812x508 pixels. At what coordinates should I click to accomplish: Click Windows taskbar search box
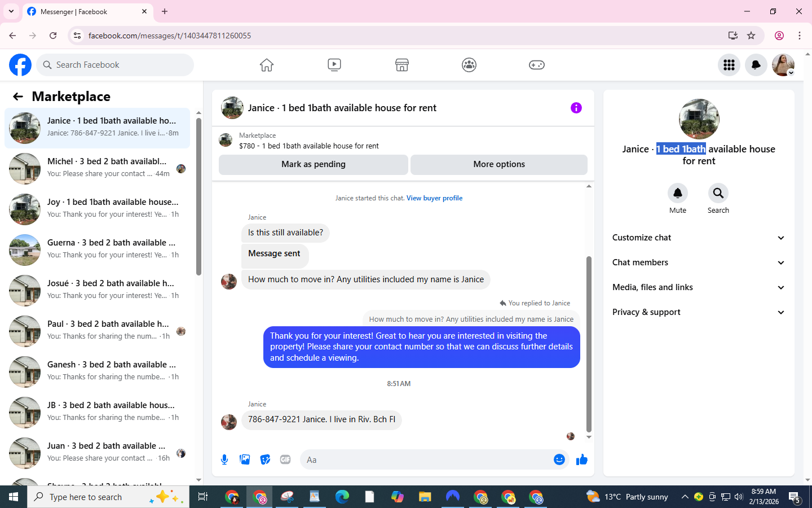click(108, 497)
